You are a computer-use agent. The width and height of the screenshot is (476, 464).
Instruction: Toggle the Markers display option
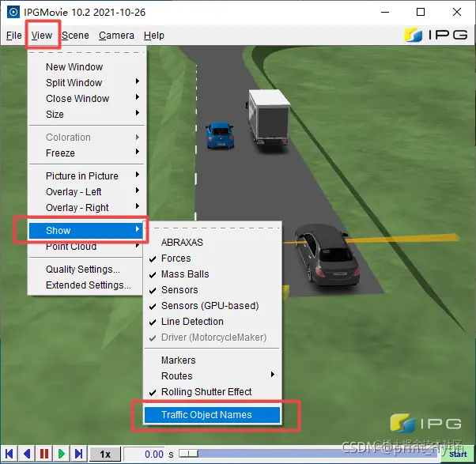[x=212, y=360]
